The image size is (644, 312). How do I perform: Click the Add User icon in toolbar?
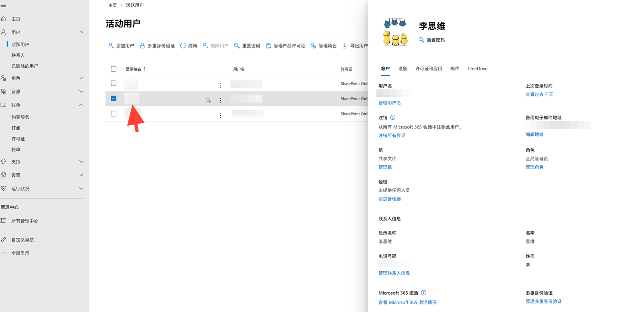pyautogui.click(x=111, y=46)
